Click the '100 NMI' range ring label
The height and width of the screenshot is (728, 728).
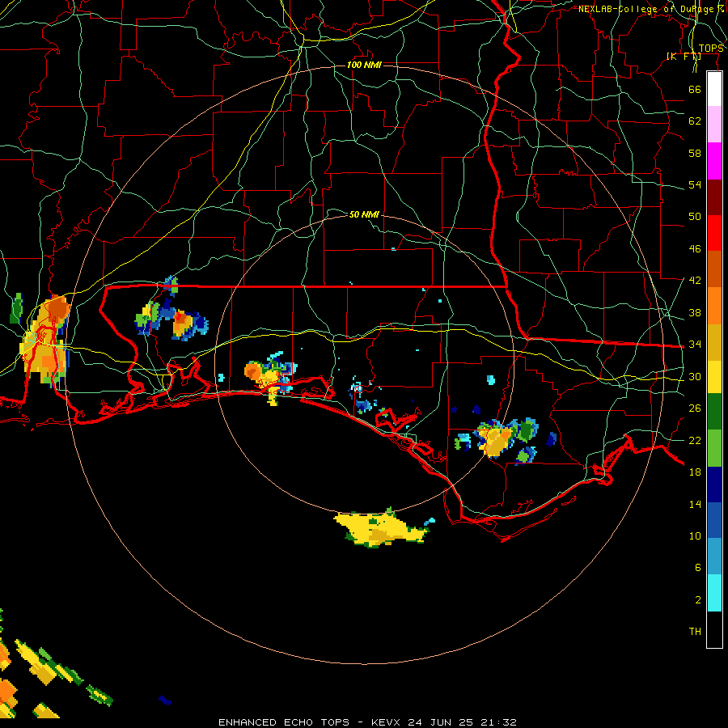point(364,65)
